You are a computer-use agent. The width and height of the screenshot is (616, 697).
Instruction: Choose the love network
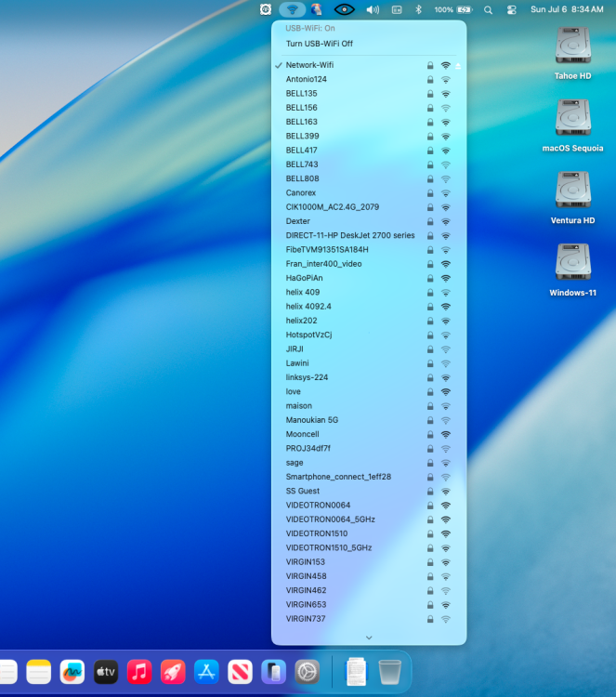(x=369, y=391)
